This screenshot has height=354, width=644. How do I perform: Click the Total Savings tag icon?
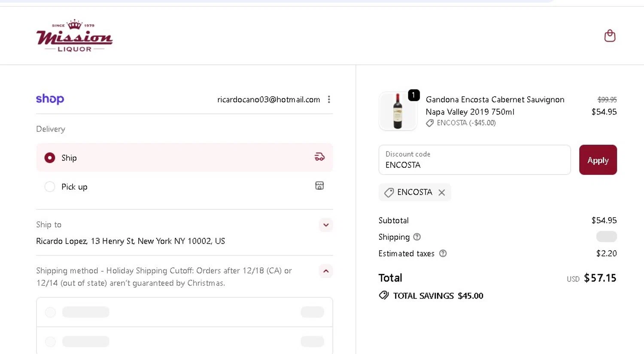point(384,295)
